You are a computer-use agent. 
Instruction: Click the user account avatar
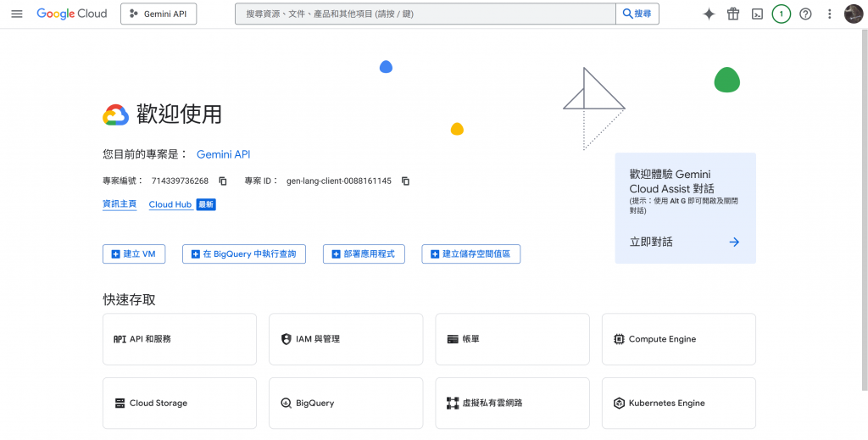[853, 14]
